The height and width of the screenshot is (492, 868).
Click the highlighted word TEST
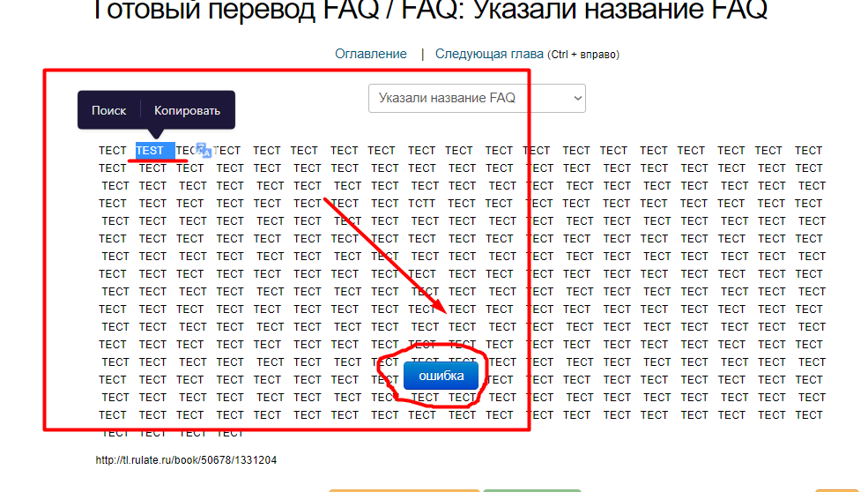(151, 151)
